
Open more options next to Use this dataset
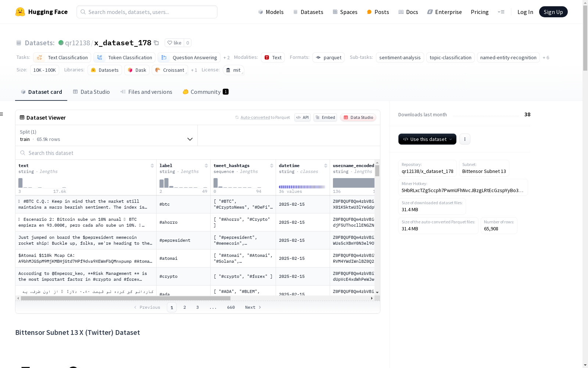click(465, 139)
